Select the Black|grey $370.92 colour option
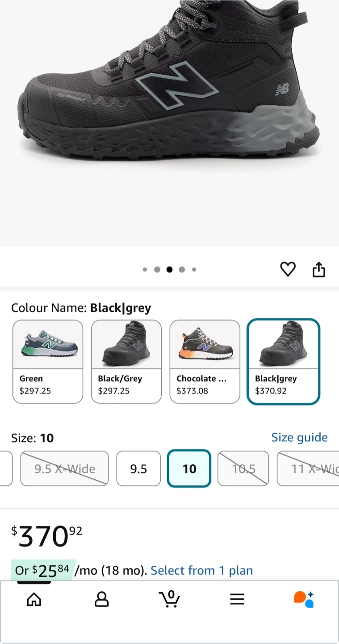The image size is (339, 644). [284, 361]
